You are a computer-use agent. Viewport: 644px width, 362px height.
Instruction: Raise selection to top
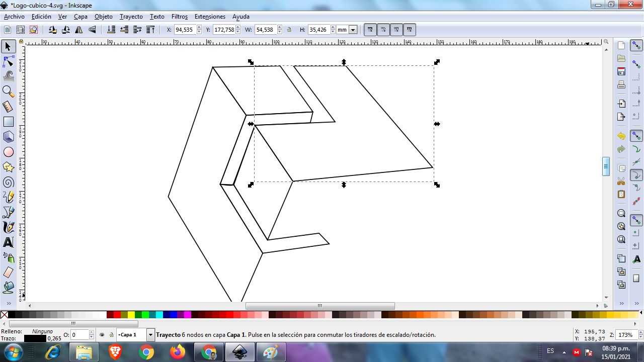[150, 30]
